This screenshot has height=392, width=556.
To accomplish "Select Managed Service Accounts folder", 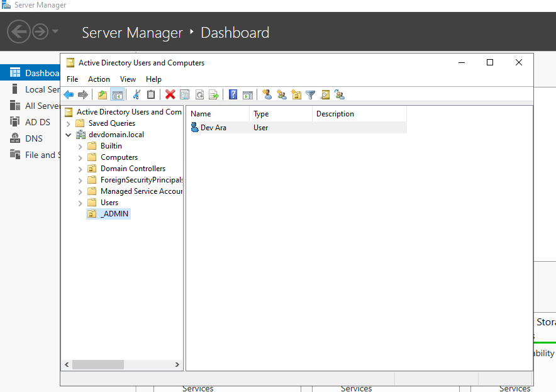I will coord(142,191).
